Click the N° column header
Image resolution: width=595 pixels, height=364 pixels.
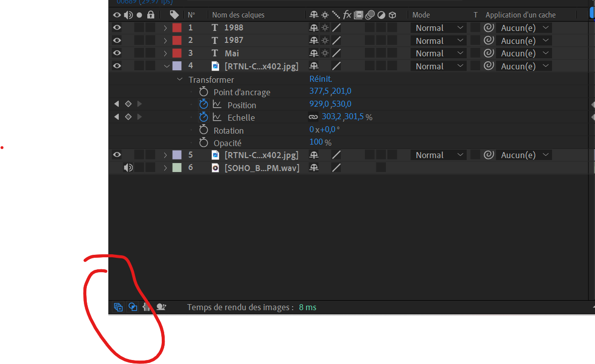pos(191,15)
